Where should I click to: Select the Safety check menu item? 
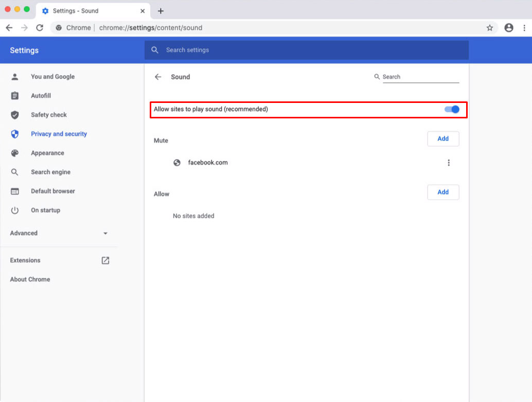49,115
